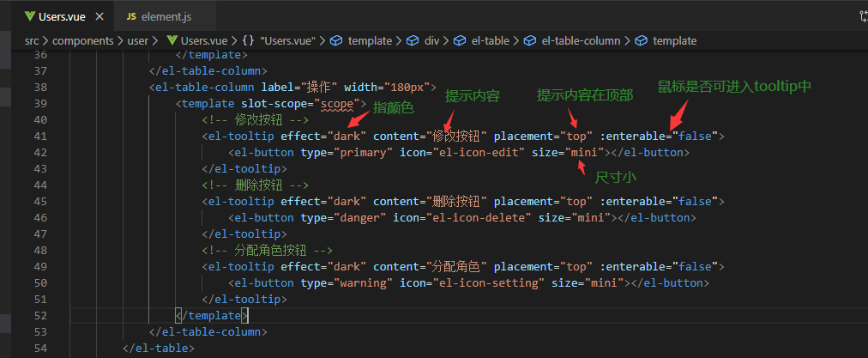Click the last template breadcrumb item

tap(666, 40)
